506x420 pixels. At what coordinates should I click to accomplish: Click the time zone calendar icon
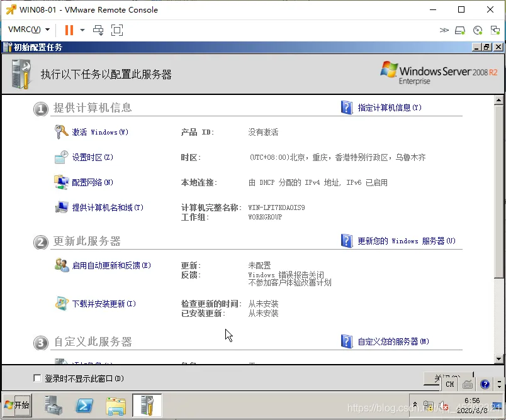point(61,157)
